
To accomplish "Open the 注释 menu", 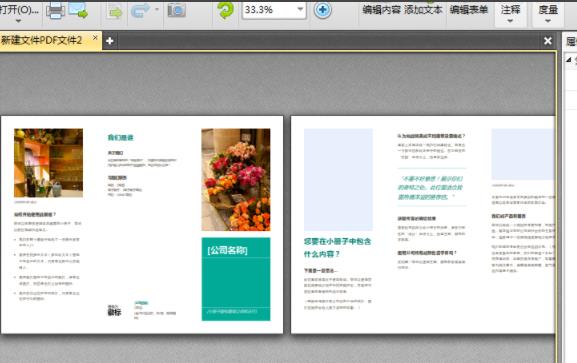I will click(x=510, y=13).
